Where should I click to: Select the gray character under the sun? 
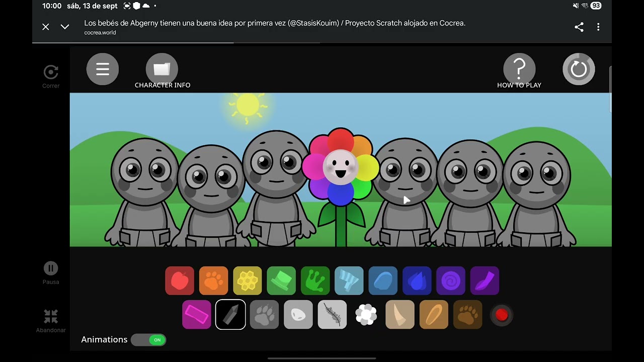pyautogui.click(x=276, y=189)
